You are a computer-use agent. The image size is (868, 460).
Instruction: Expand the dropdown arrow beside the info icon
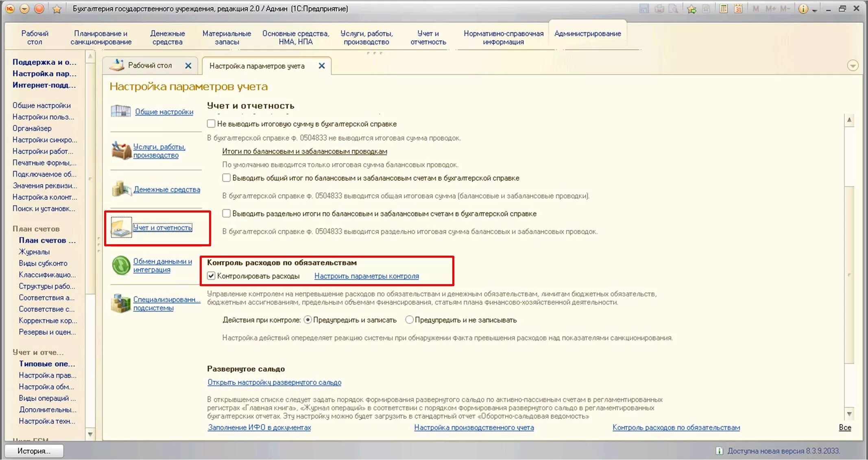click(814, 10)
